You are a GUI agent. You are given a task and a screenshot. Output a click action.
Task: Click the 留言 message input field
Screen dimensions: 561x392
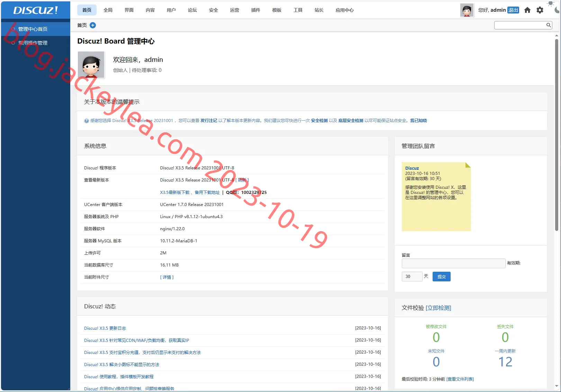tap(453, 263)
